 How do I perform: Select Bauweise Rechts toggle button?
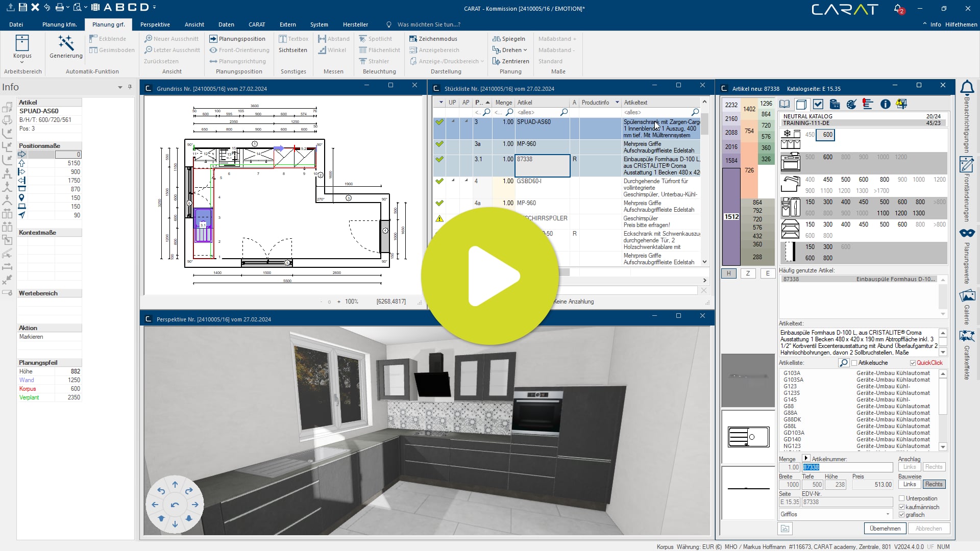coord(934,484)
